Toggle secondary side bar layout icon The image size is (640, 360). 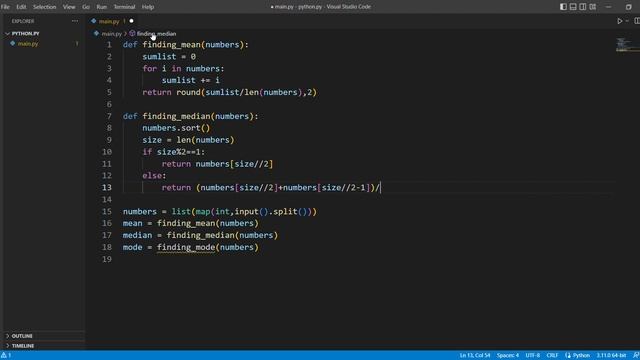(583, 7)
